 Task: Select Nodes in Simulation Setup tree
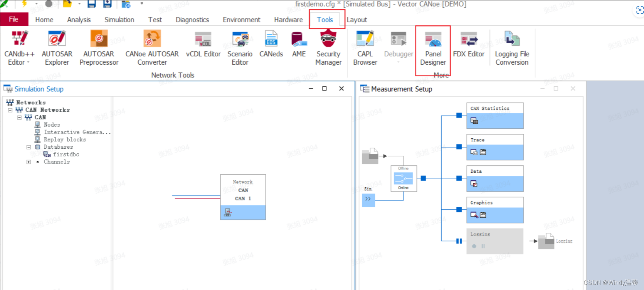52,125
